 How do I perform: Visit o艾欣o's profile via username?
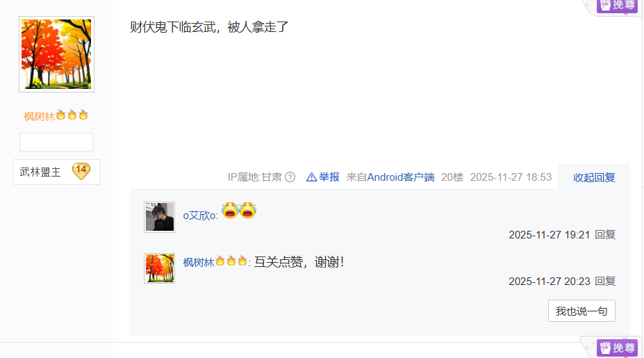click(x=199, y=215)
